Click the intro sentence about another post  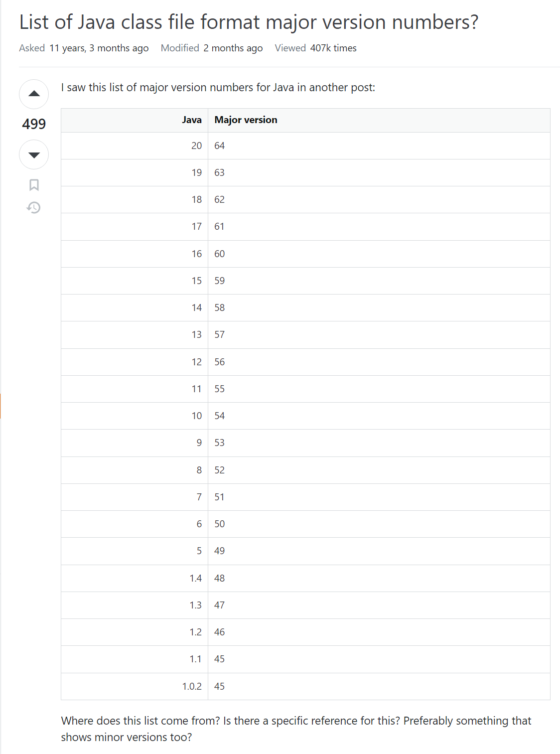(218, 88)
